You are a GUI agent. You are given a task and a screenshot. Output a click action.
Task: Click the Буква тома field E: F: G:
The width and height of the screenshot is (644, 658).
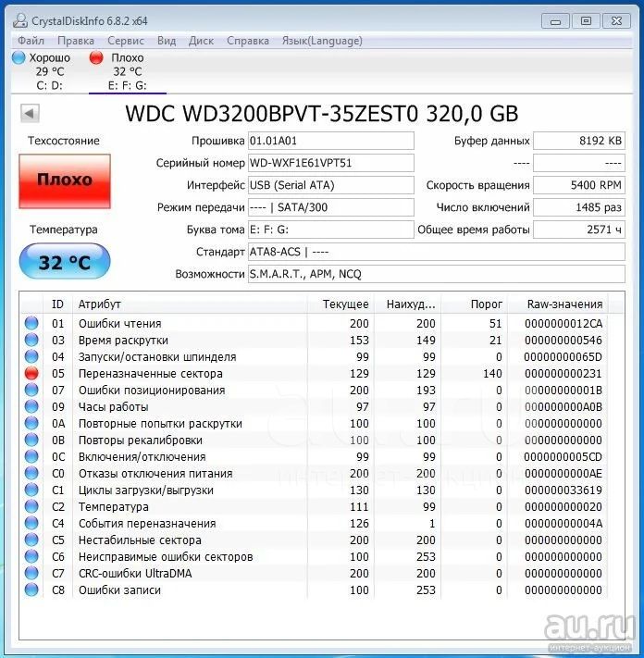(x=330, y=230)
